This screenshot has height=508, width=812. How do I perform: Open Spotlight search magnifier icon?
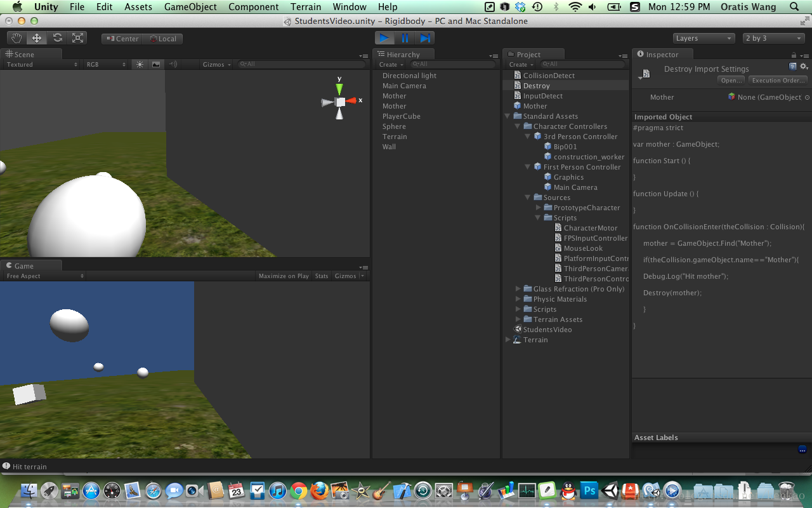(795, 7)
